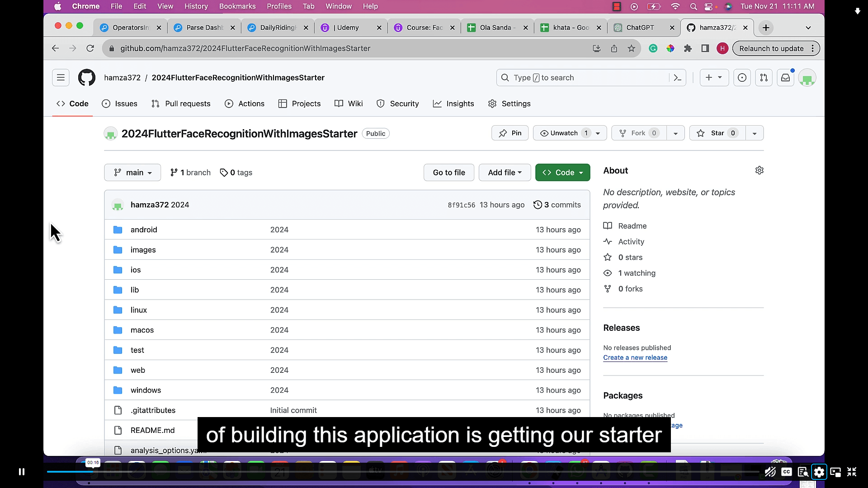This screenshot has height=488, width=868.
Task: Click the Grammarly extension icon
Action: point(653,48)
